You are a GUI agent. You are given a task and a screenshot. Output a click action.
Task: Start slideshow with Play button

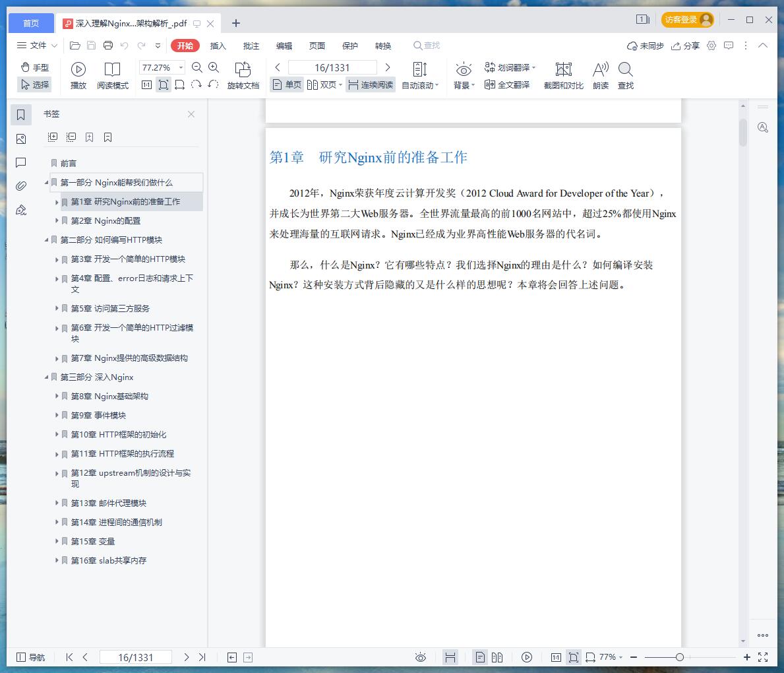click(78, 76)
